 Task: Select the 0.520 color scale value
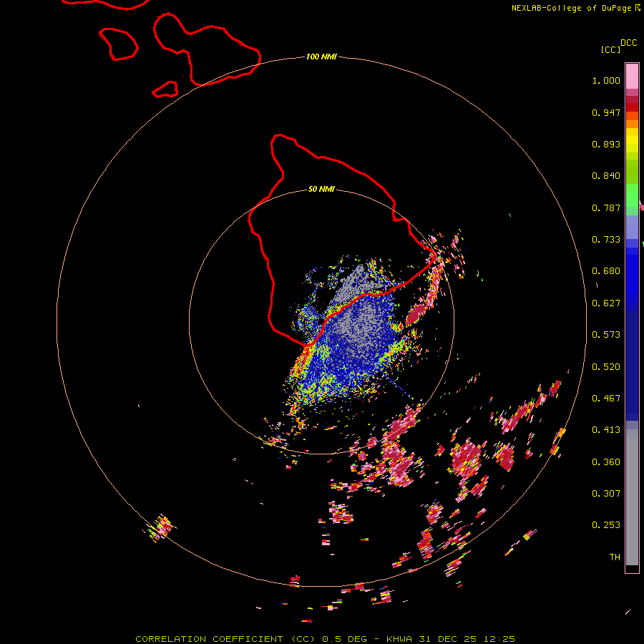click(x=606, y=367)
